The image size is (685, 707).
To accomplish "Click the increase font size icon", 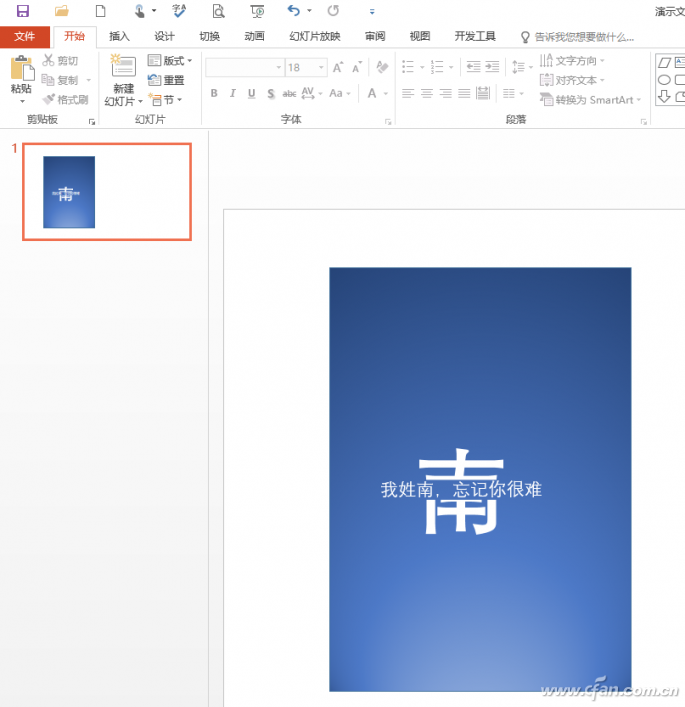I will (338, 67).
